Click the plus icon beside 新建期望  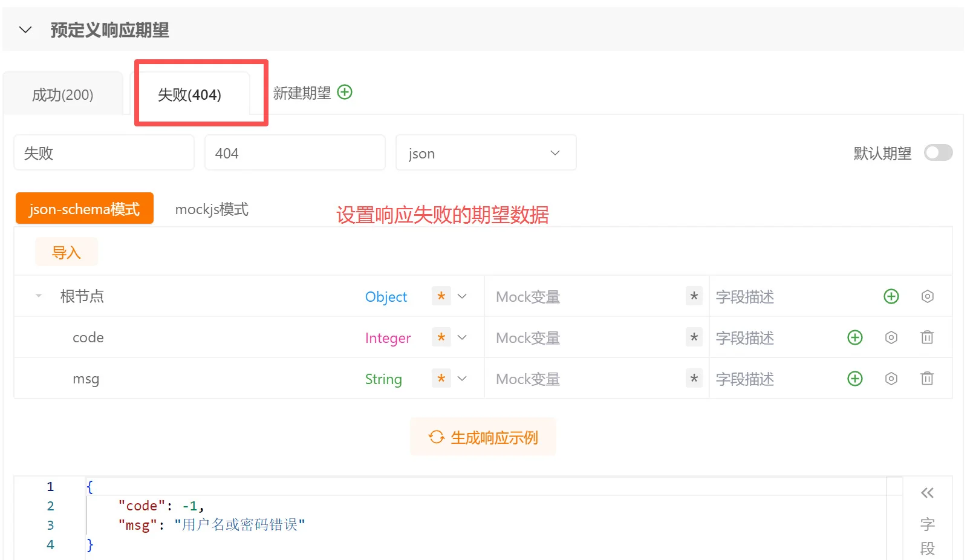point(345,92)
